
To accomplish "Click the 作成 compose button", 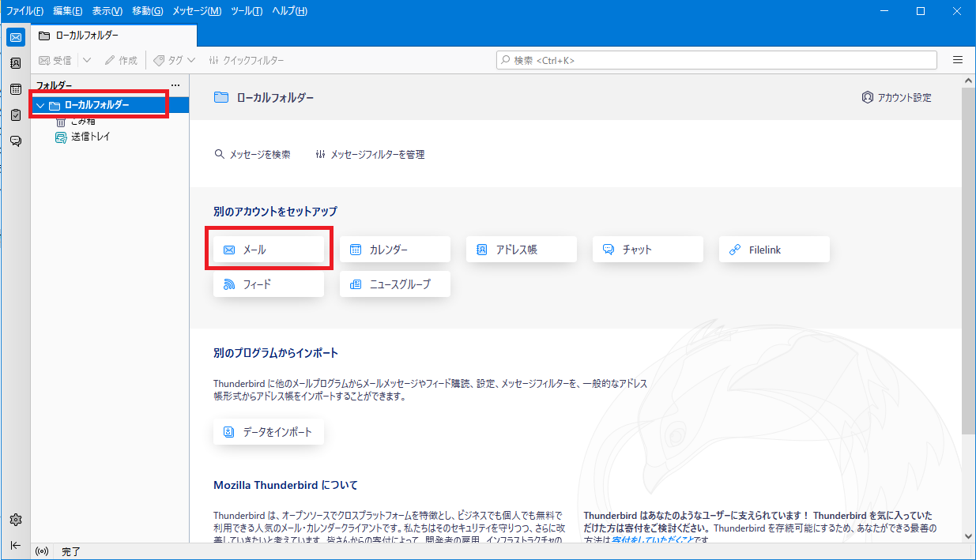I will coord(121,60).
